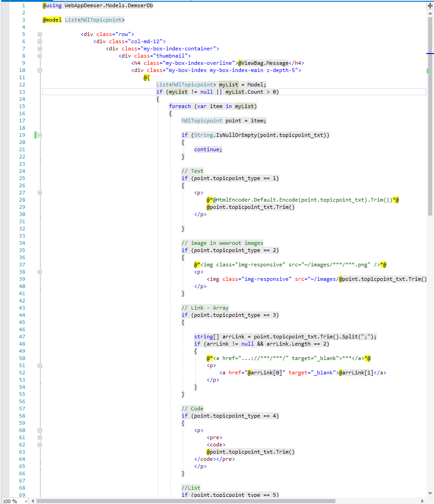
Task: Click the topicpoint_type == 2 condition
Action: (x=235, y=250)
